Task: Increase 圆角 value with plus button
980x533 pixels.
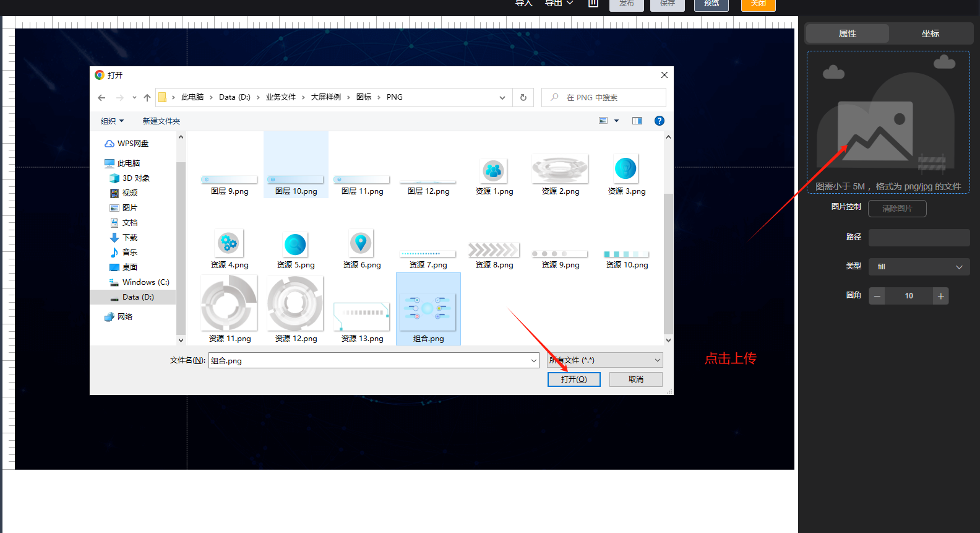Action: 940,296
